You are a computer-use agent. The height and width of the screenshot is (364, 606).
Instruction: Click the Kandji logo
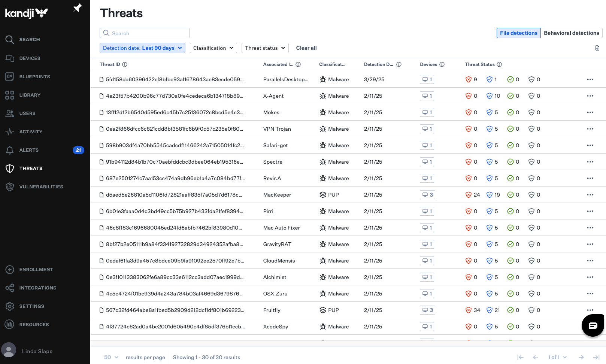26,13
